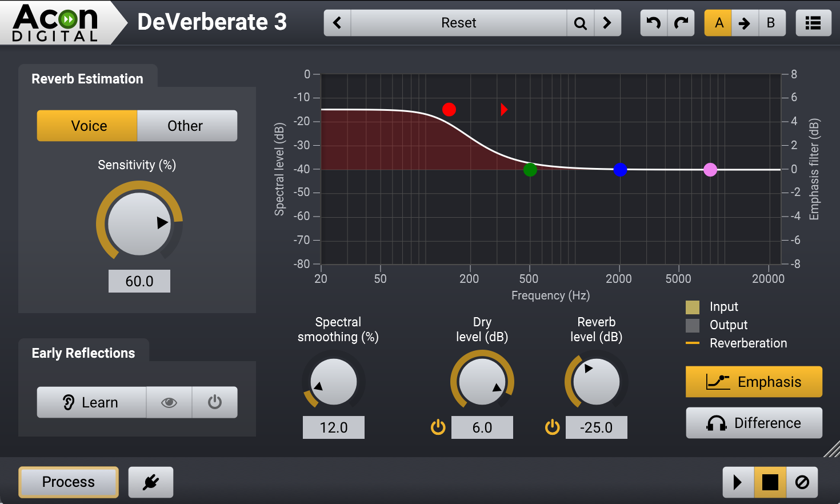
Task: Undo the last change
Action: (654, 23)
